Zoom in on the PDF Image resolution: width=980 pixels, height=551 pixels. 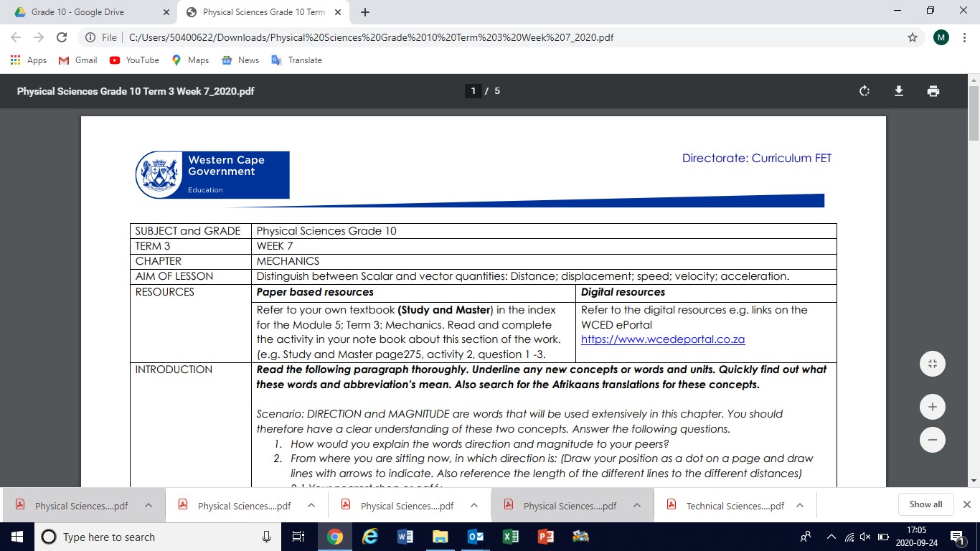pyautogui.click(x=932, y=407)
